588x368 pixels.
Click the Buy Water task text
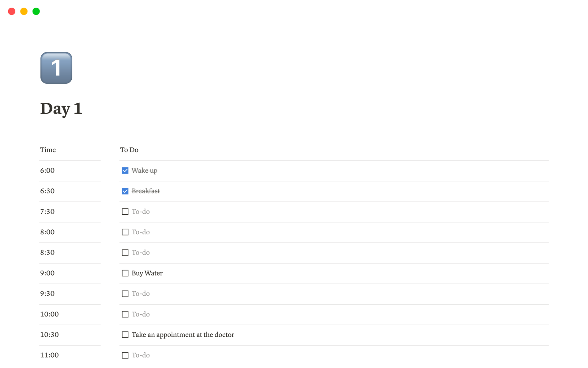click(147, 273)
